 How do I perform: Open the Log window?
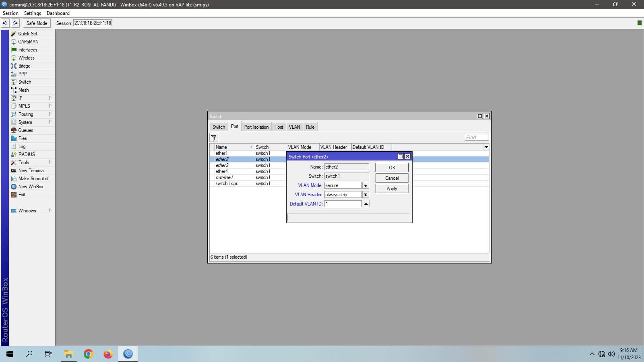(32, 146)
